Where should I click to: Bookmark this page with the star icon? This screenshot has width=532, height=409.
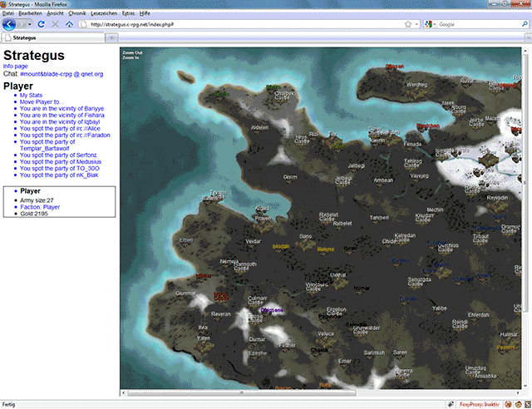point(408,24)
